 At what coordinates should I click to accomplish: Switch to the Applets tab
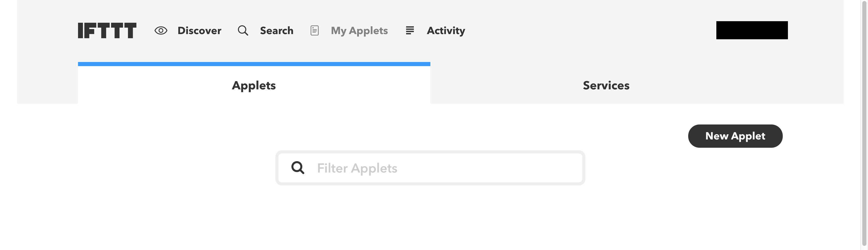point(254,85)
